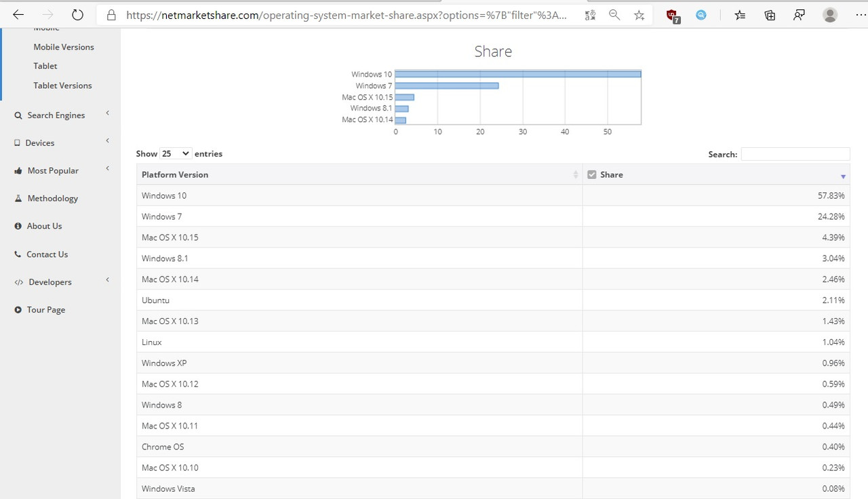868x499 pixels.
Task: Click the Windows 7 chart bar
Action: 447,85
